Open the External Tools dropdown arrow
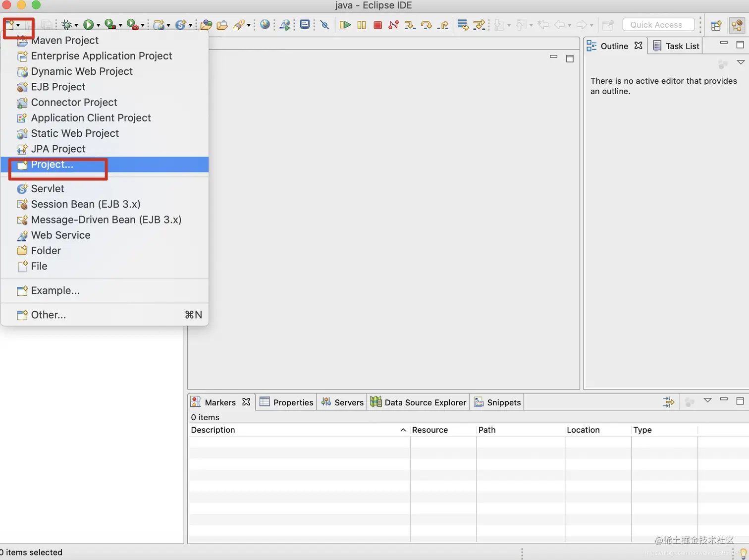The image size is (749, 560). pos(143,25)
